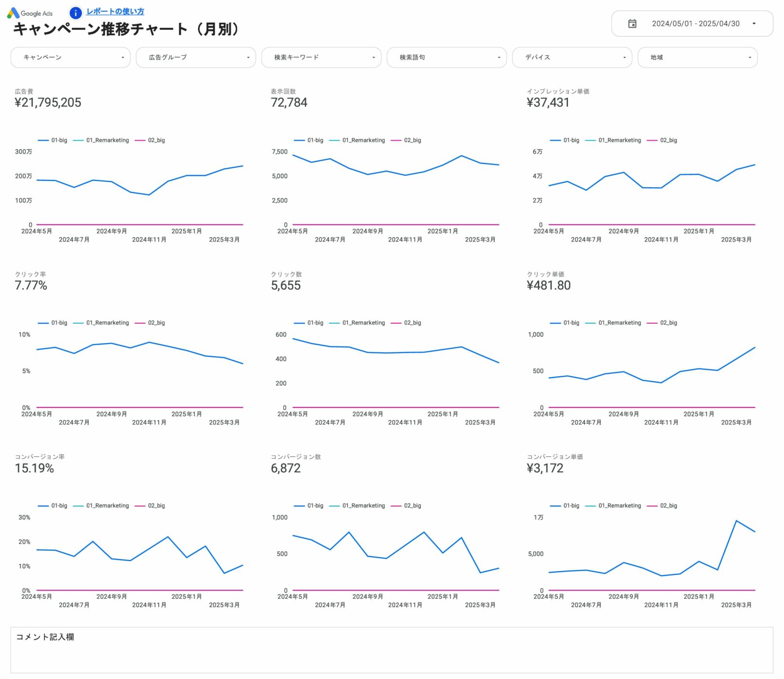
Task: Open the レポートの使い方 link
Action: pyautogui.click(x=115, y=12)
